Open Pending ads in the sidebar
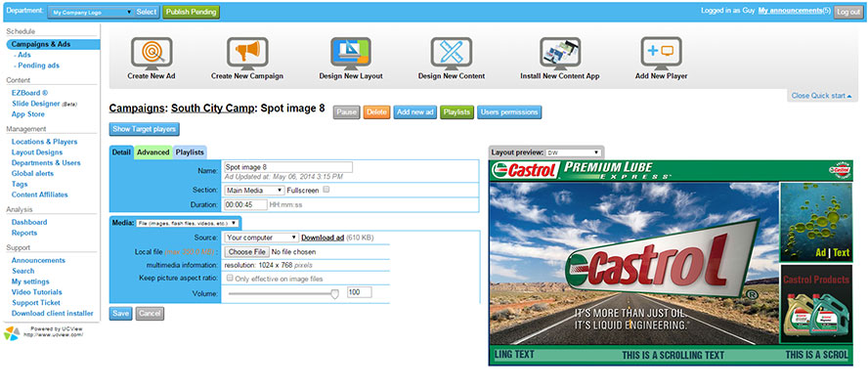This screenshot has width=868, height=391. click(x=39, y=65)
